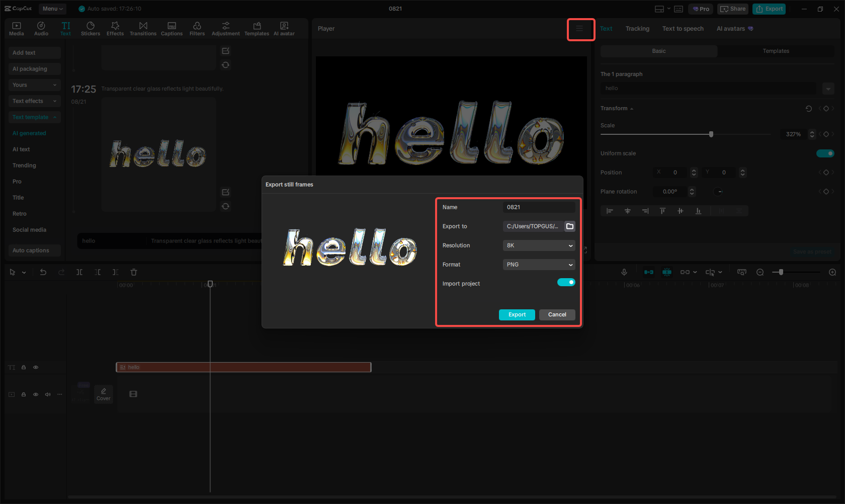Click the Cover thumbnail in the timeline
The image size is (845, 504).
pos(104,394)
